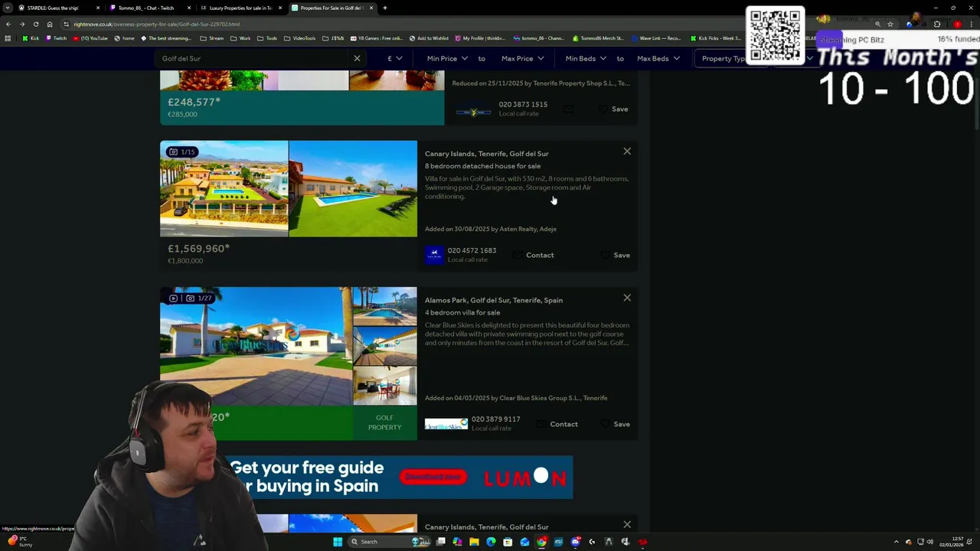
Task: Select the Properties For Sale in Golf del Sur tab
Action: coord(332,8)
